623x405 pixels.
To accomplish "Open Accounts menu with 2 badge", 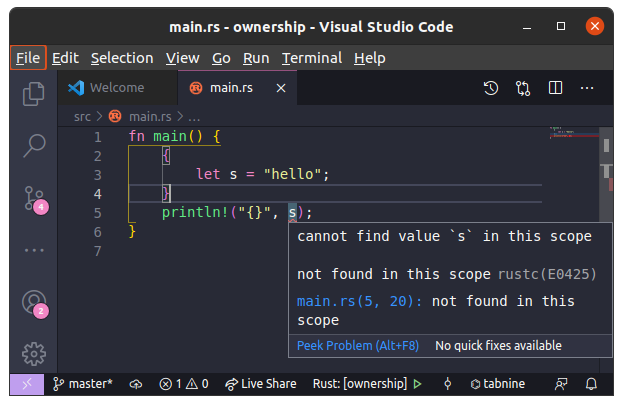I will [x=35, y=304].
